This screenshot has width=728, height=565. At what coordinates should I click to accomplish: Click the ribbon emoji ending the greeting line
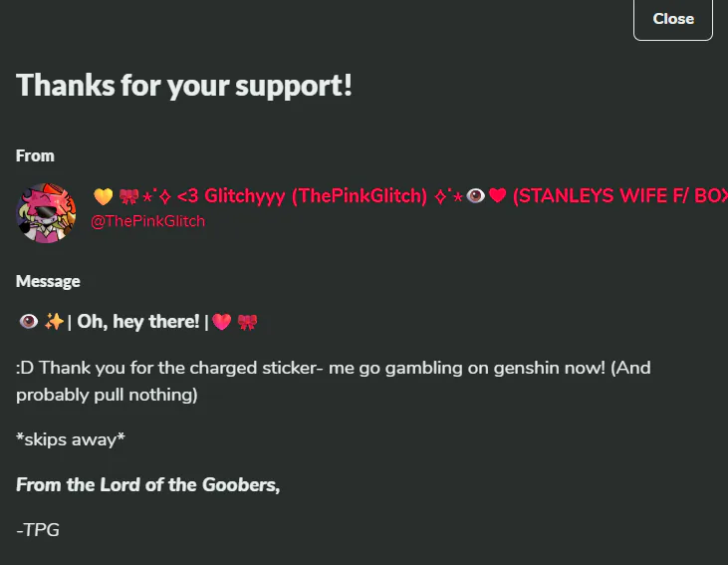click(x=247, y=322)
